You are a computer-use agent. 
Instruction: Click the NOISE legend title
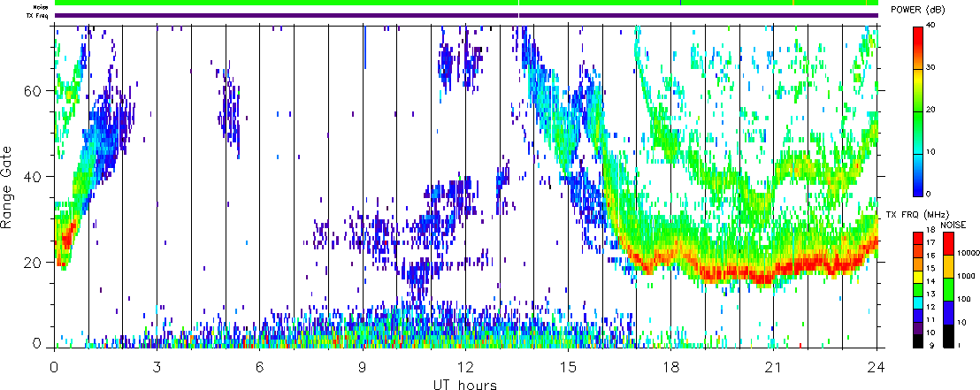coord(953,224)
